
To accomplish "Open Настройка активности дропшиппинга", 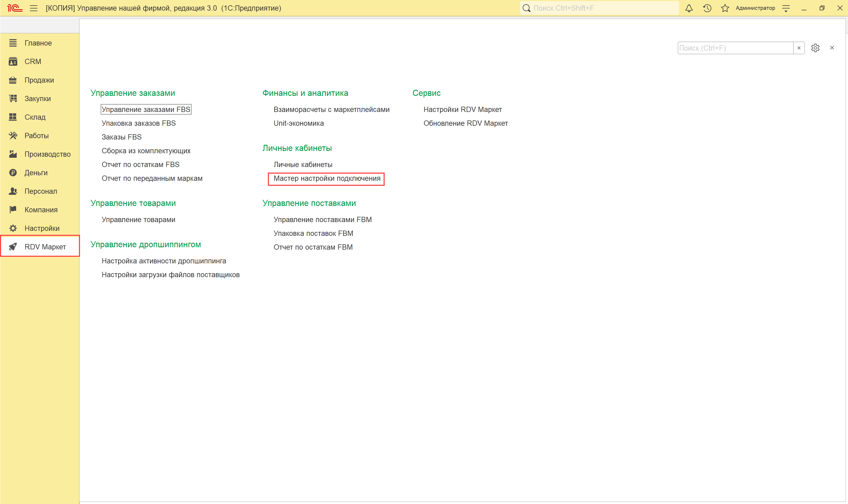I will coord(164,261).
